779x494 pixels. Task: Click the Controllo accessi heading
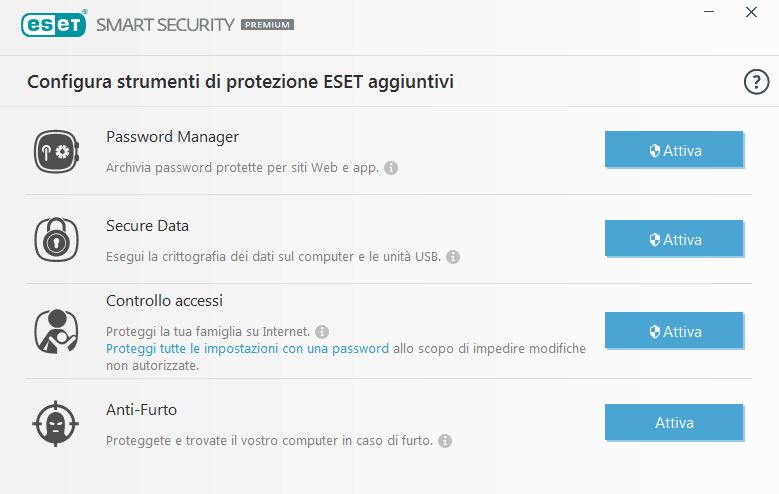164,300
